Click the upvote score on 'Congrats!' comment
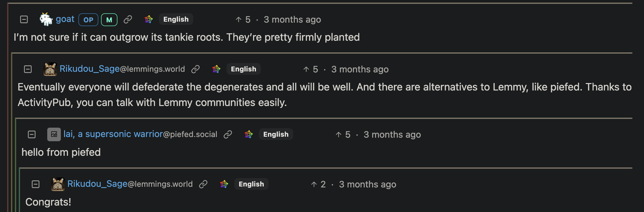This screenshot has height=212, width=644. pos(318,184)
